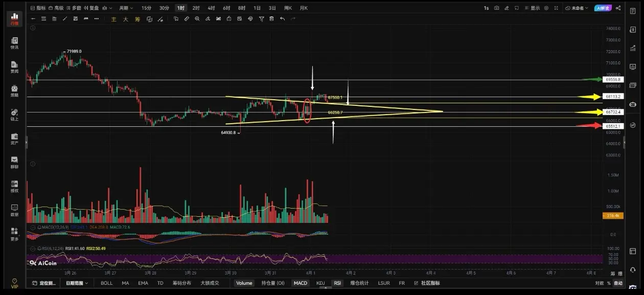Switch to the 4时 timeframe

(x=211, y=8)
